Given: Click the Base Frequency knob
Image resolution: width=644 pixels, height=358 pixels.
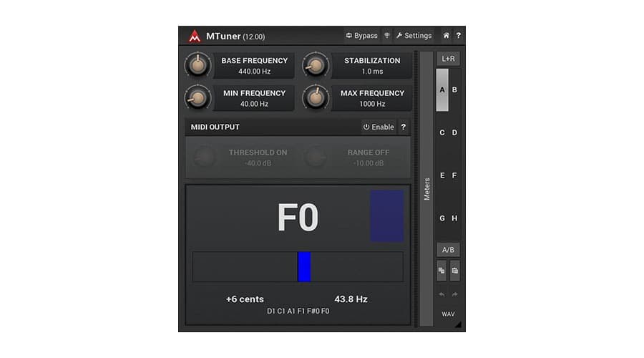Looking at the screenshot, I should 198,65.
